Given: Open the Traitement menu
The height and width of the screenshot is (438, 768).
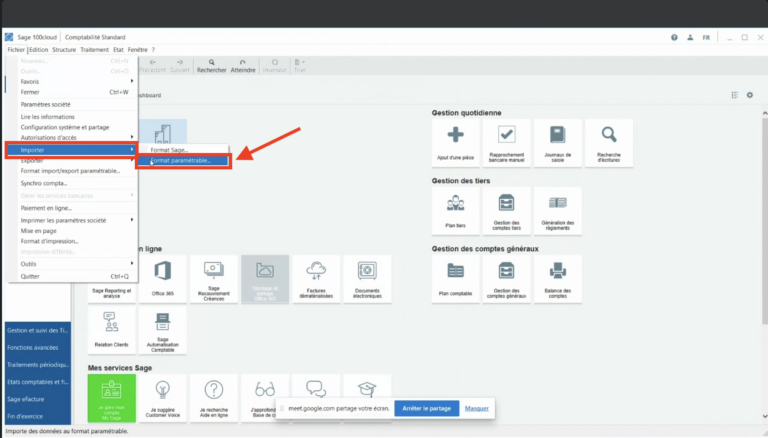Looking at the screenshot, I should click(95, 49).
